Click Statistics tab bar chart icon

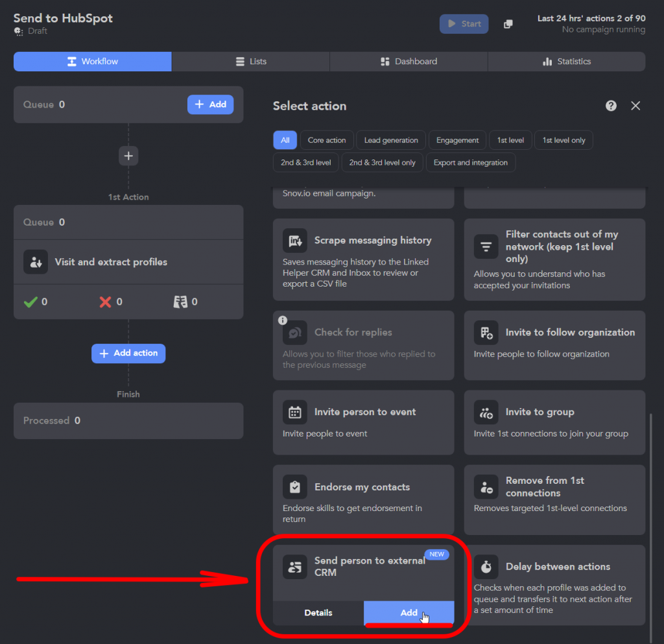(547, 62)
